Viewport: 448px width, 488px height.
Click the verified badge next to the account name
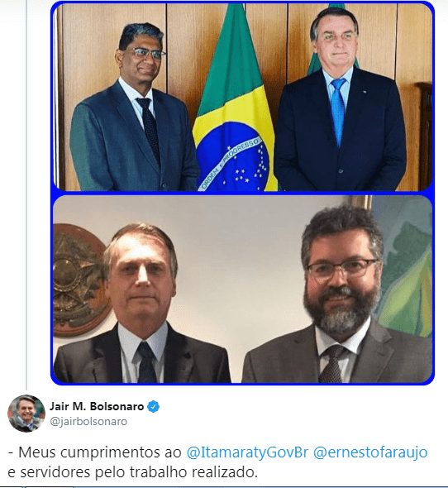click(x=153, y=406)
